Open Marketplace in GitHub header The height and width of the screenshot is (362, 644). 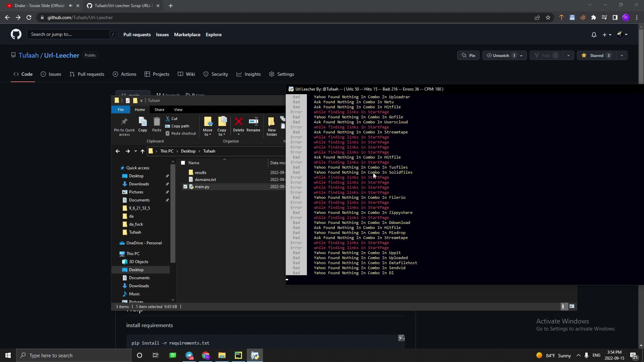(187, 35)
